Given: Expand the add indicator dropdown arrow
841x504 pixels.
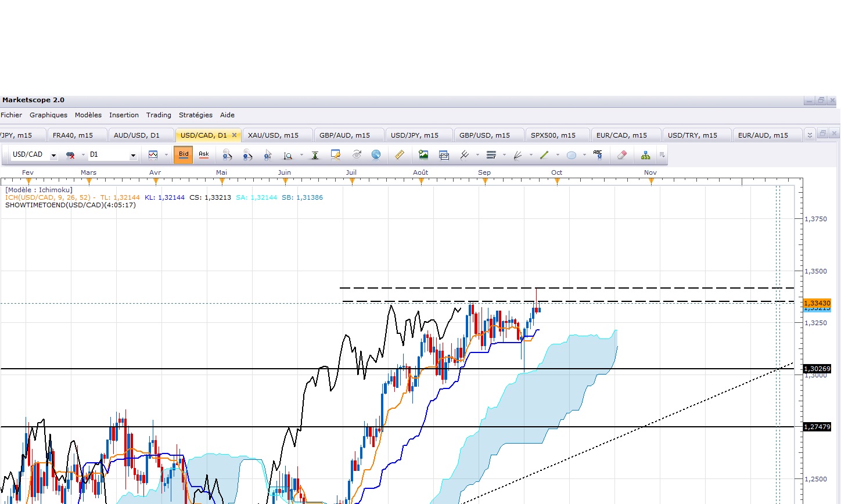Looking at the screenshot, I should (477, 155).
